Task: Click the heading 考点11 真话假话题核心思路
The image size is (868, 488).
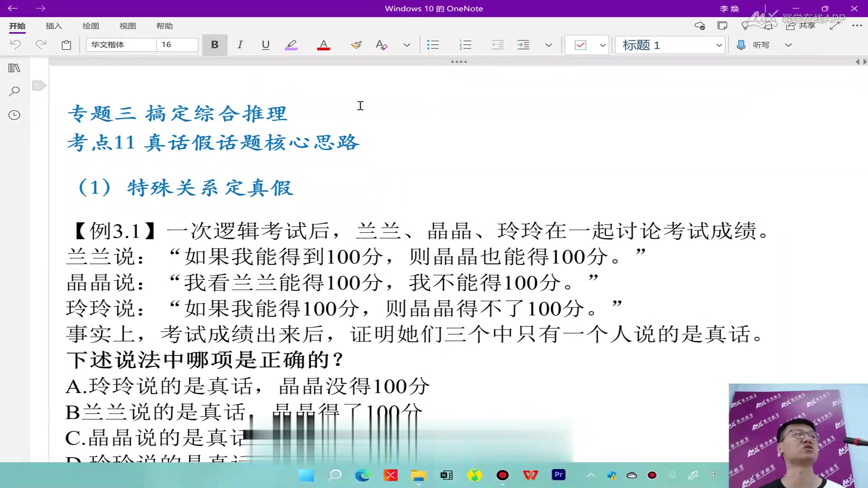Action: coord(213,143)
